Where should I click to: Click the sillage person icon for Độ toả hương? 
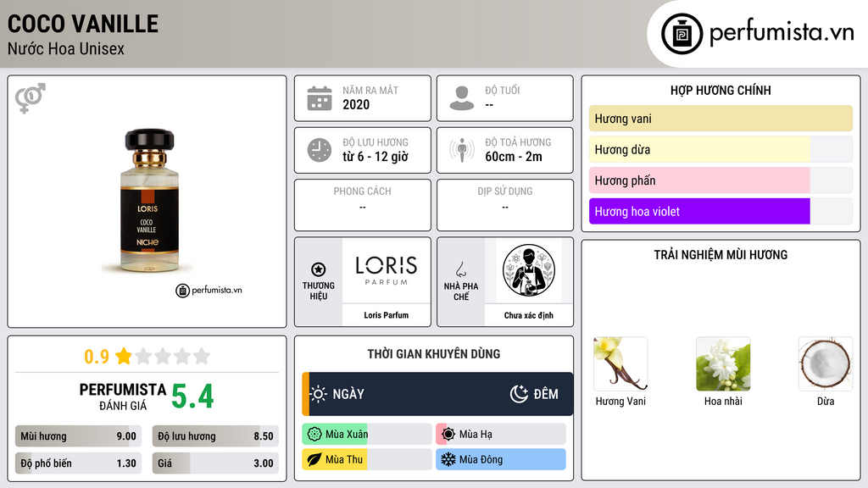pyautogui.click(x=462, y=150)
